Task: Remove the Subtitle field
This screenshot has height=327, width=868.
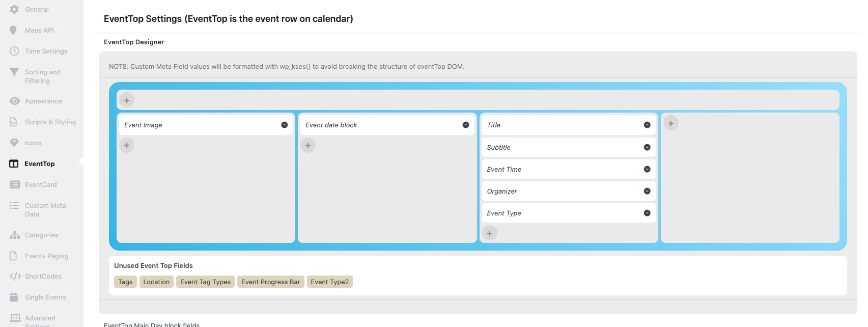Action: pyautogui.click(x=647, y=147)
